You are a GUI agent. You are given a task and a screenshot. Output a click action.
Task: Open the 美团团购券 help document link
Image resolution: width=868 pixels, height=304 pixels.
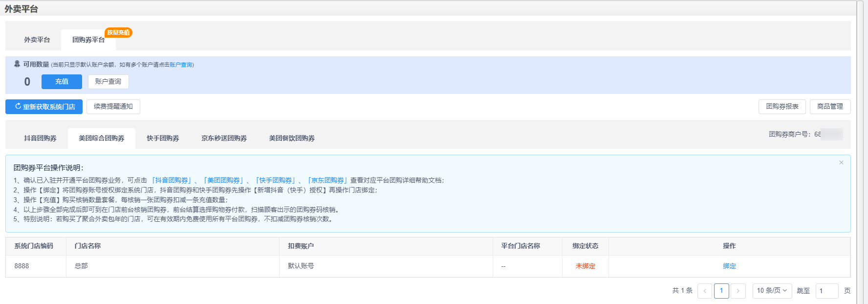(x=224, y=181)
